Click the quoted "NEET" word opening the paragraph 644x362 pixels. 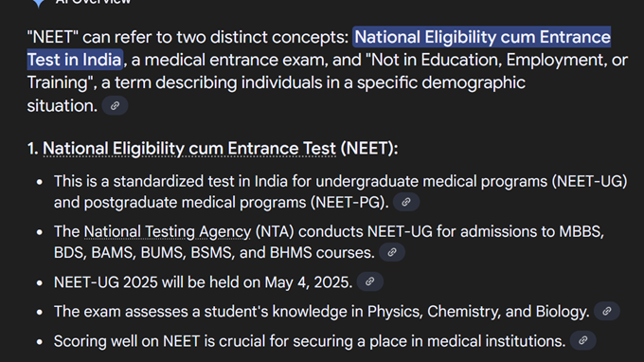[53, 37]
